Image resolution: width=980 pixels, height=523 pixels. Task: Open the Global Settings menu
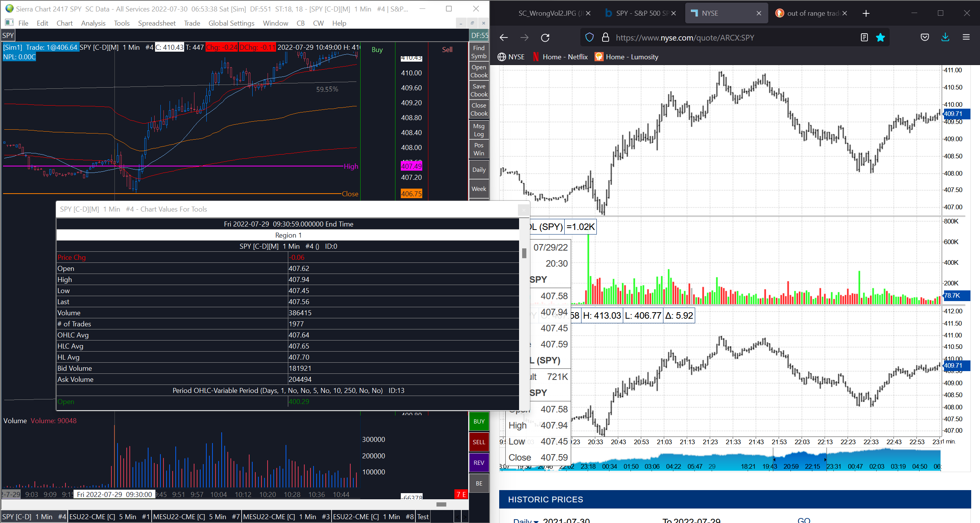[231, 23]
